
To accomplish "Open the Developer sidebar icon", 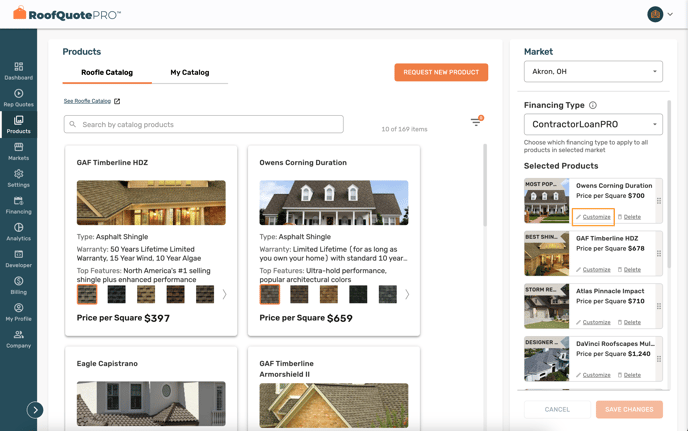I will [18, 259].
